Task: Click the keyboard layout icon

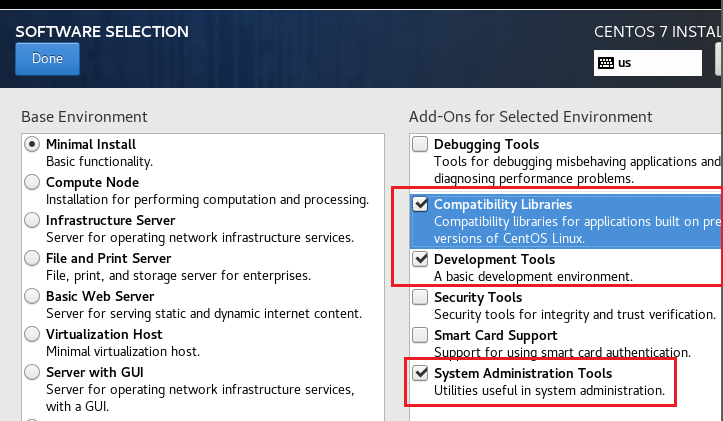Action: (606, 62)
